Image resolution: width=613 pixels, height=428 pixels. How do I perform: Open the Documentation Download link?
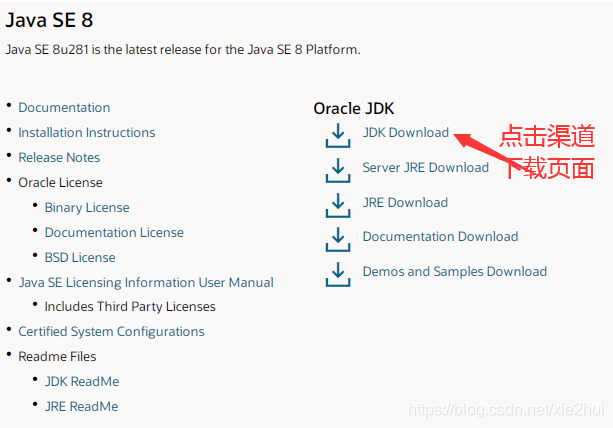pos(441,236)
